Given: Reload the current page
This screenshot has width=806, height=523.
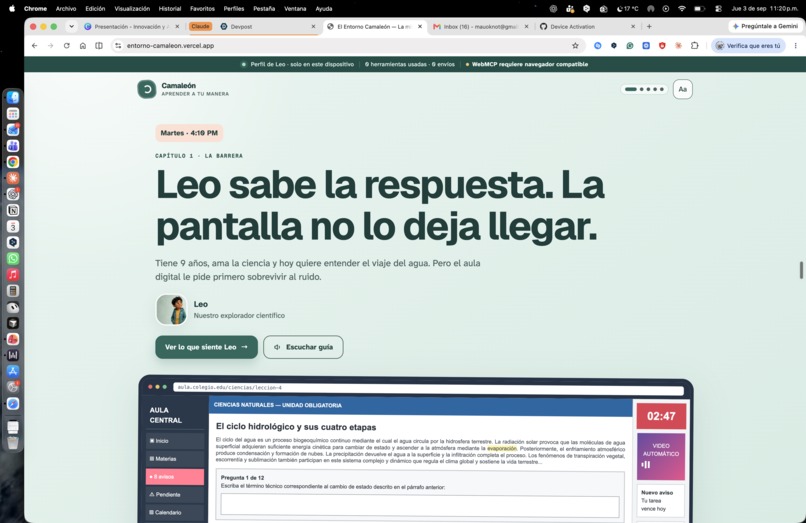Looking at the screenshot, I should [x=67, y=46].
